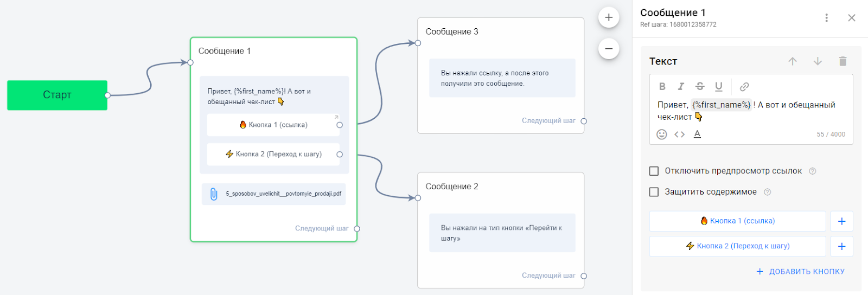Enable Отключить предпросмотр ссылок checkbox
868x295 pixels.
point(654,171)
